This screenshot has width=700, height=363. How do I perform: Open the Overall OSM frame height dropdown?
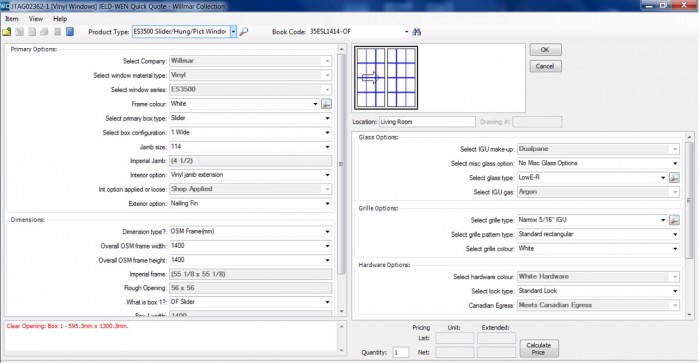tap(327, 260)
